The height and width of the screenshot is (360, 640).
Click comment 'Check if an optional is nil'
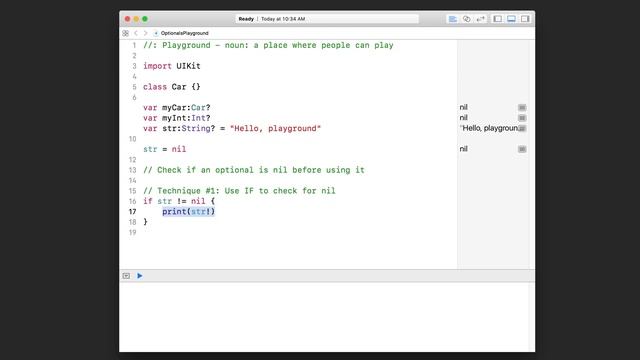[253, 170]
